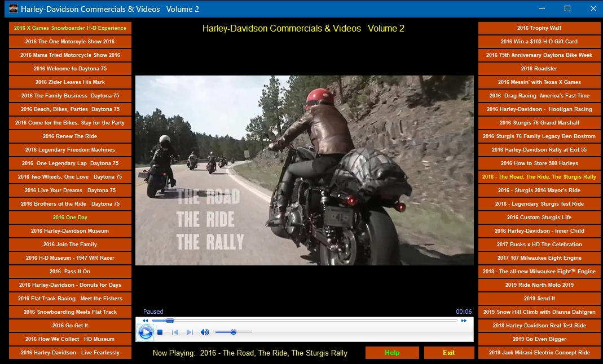The width and height of the screenshot is (603, 364).
Task: Select 2016 Brothers of the Ride Daytona 75
Action: click(70, 203)
